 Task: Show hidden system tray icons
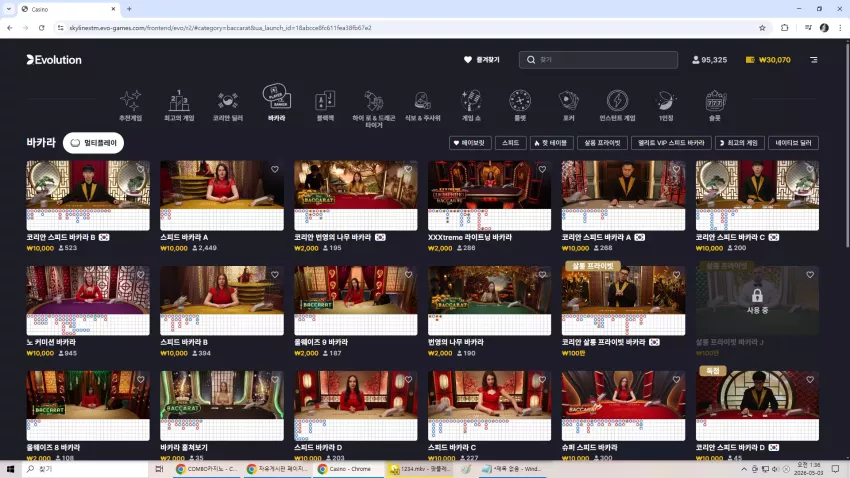tap(744, 469)
